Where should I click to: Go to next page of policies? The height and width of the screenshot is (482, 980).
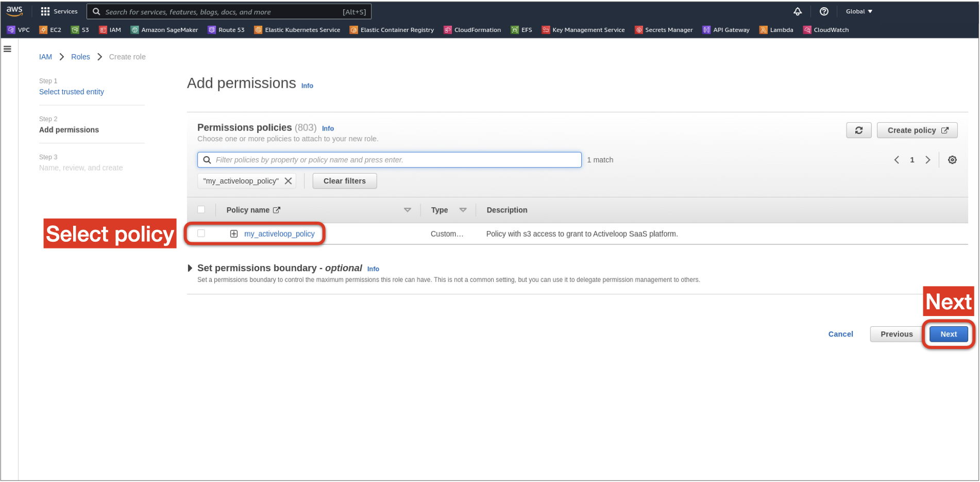point(927,160)
